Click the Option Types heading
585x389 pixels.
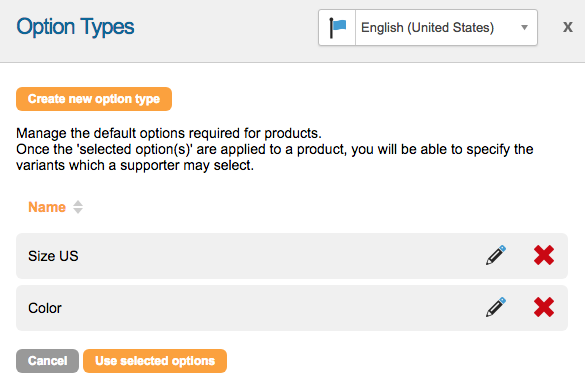[75, 27]
